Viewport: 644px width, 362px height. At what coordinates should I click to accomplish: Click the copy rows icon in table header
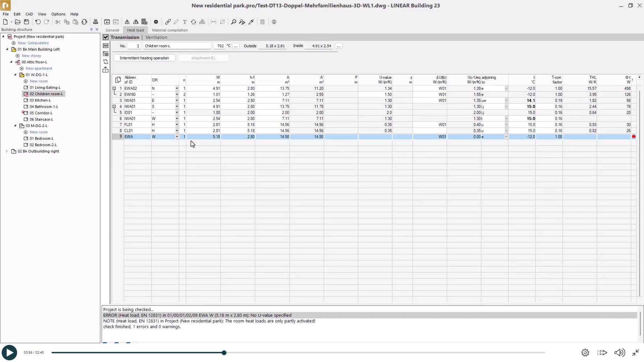tap(118, 80)
